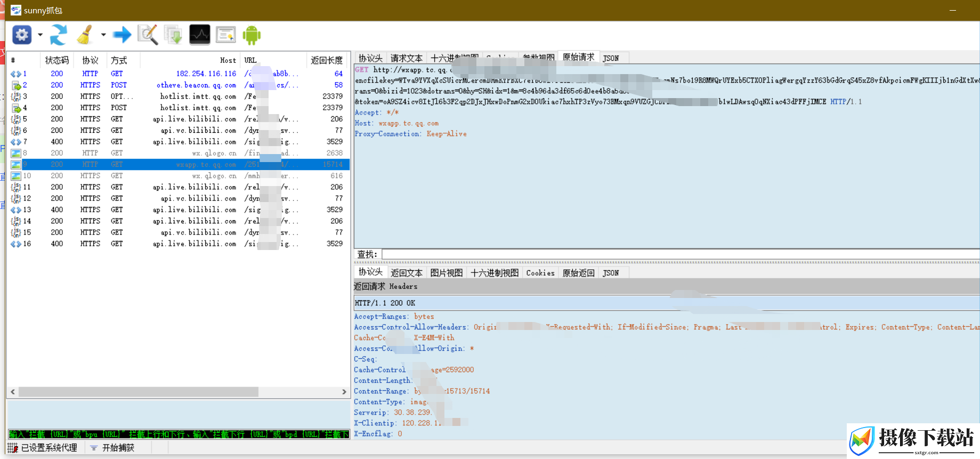The height and width of the screenshot is (459, 980).
Task: Click the X-Encflag: 0 header line
Action: point(378,434)
